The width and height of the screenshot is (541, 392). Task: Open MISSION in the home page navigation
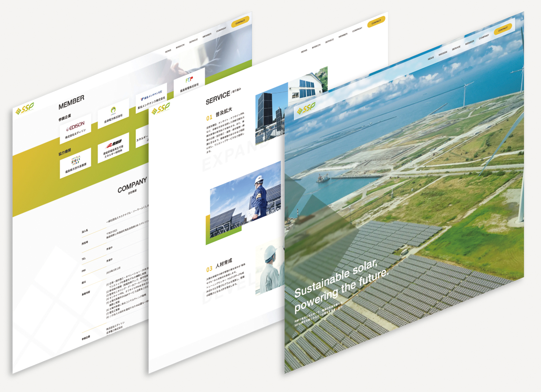coord(443,53)
